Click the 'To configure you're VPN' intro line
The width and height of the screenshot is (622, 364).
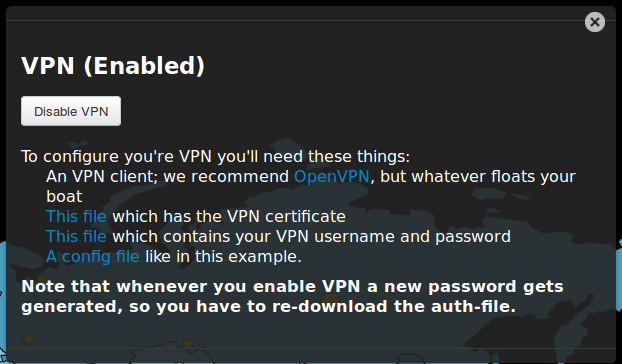click(x=215, y=157)
